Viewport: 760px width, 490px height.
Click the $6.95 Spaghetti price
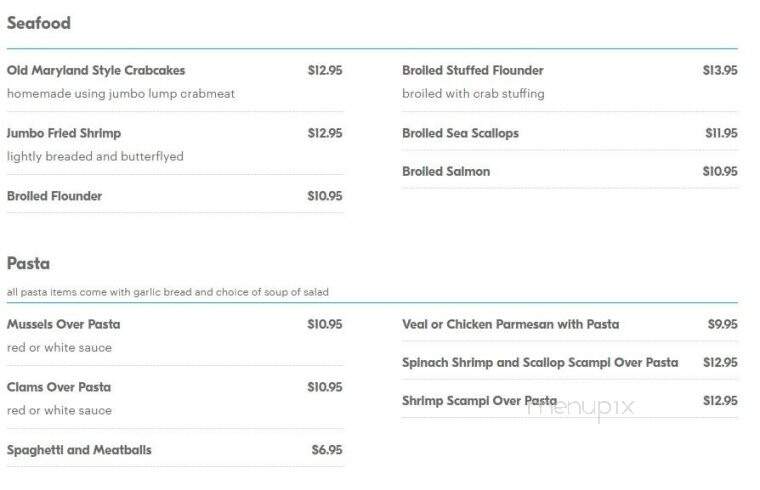pyautogui.click(x=327, y=450)
